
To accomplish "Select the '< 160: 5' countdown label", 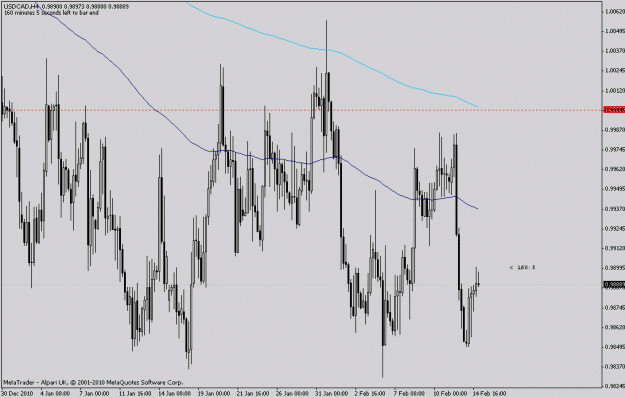I will 522,267.
